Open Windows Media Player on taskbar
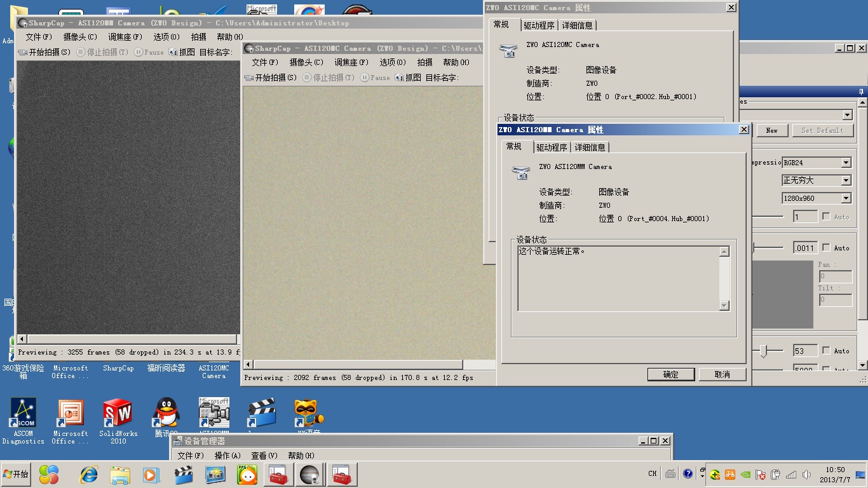The width and height of the screenshot is (868, 488). coord(151,474)
